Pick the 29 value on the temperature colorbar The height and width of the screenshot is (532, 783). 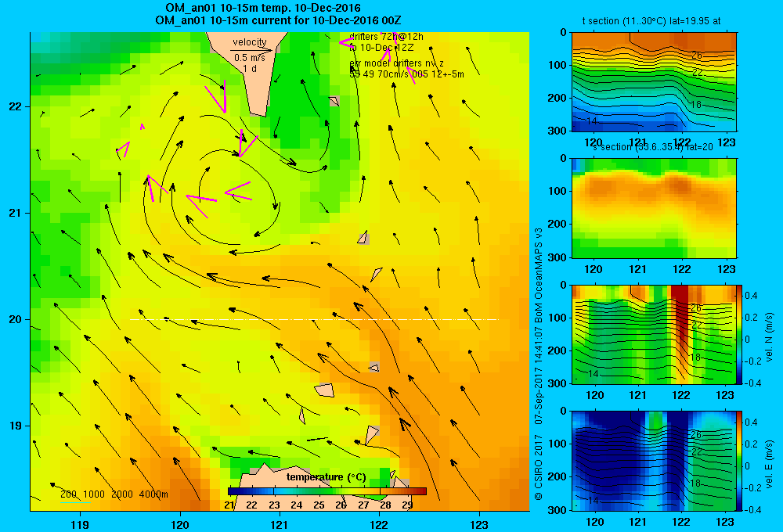407,505
